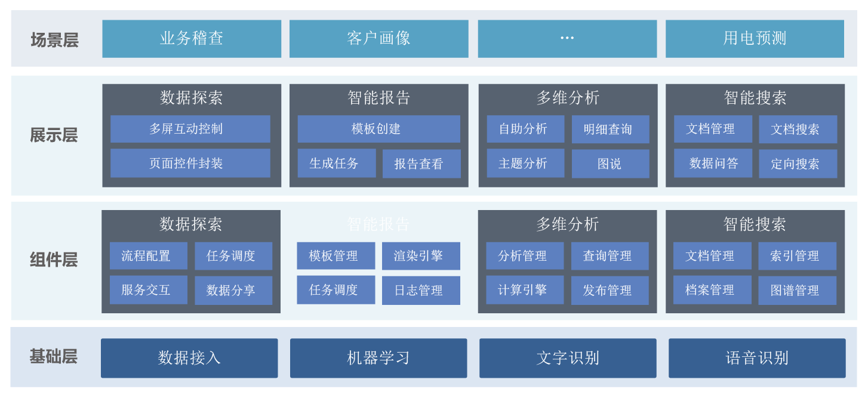Select the 报告查看 block

(421, 164)
